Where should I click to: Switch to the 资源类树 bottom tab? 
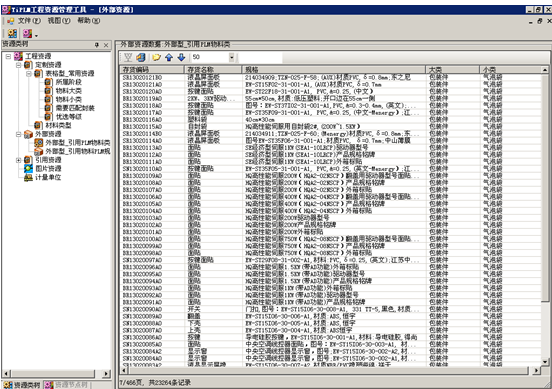(22, 385)
